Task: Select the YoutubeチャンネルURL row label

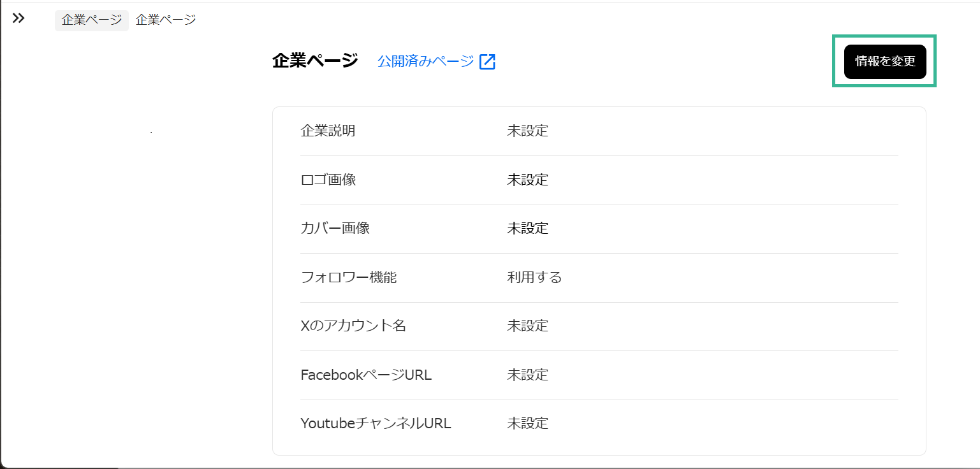Action: (376, 423)
